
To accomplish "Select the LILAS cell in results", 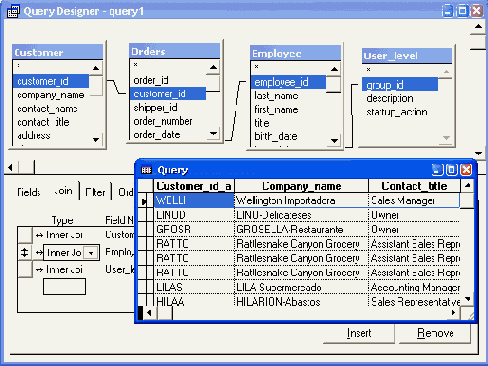I will click(x=194, y=287).
